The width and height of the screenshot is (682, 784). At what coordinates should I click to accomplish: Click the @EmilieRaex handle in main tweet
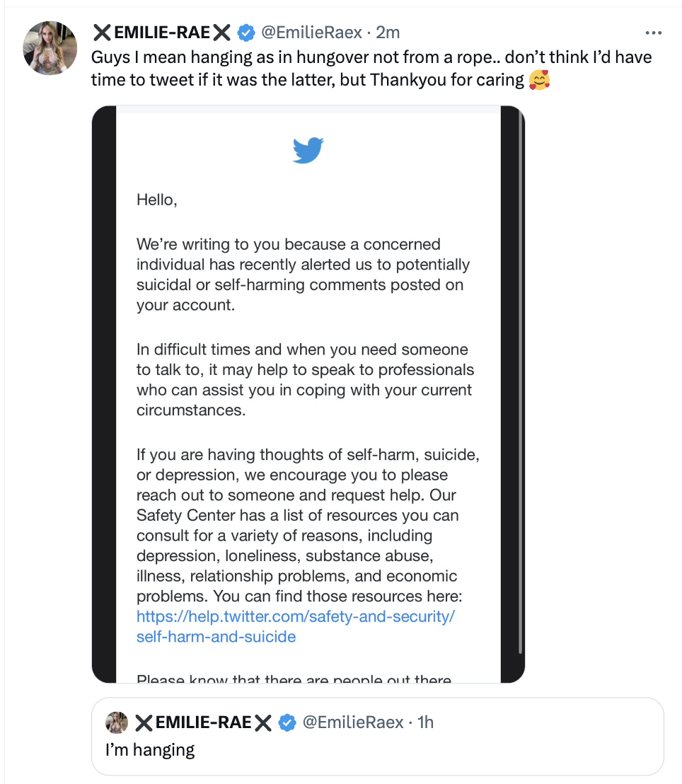[x=311, y=33]
